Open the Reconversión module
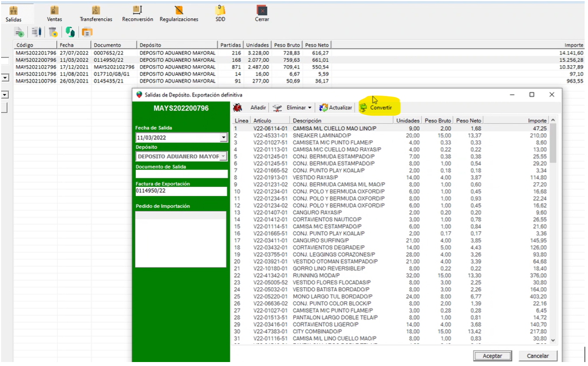This screenshot has width=588, height=366. 137,14
